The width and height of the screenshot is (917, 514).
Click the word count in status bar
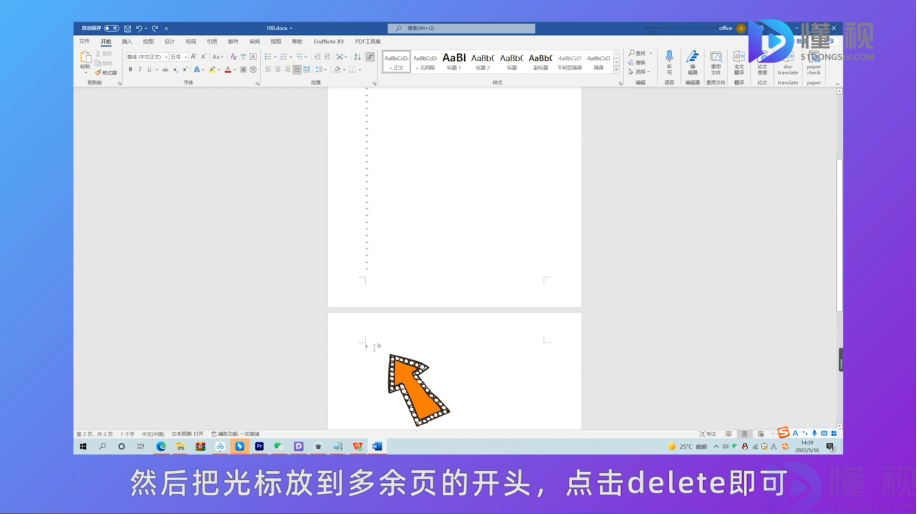coord(127,434)
